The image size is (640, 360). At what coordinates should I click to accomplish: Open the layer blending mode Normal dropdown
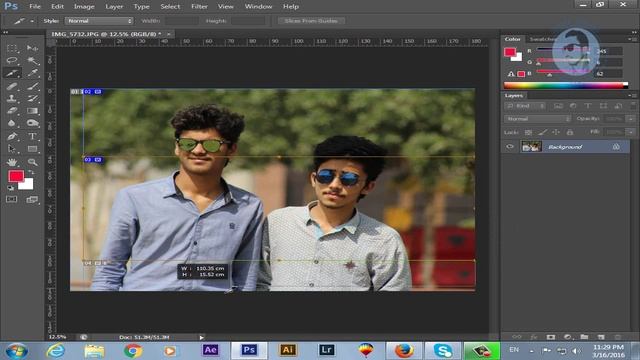point(537,119)
